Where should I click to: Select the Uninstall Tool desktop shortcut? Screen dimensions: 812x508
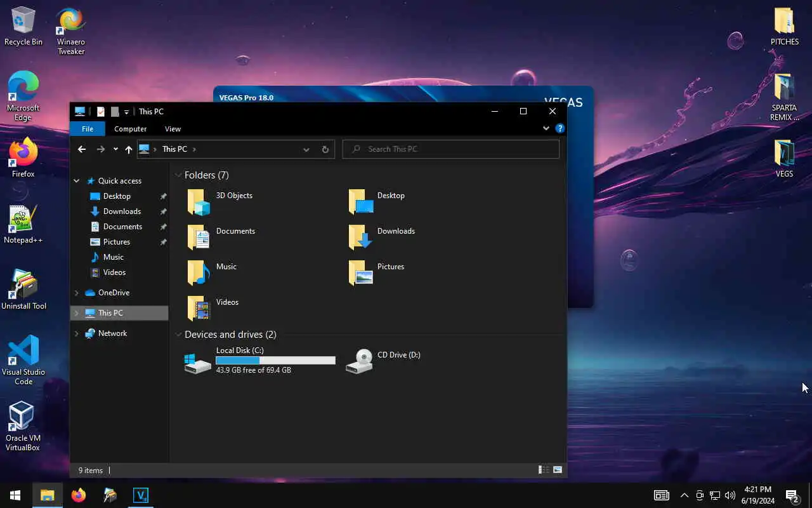click(23, 290)
